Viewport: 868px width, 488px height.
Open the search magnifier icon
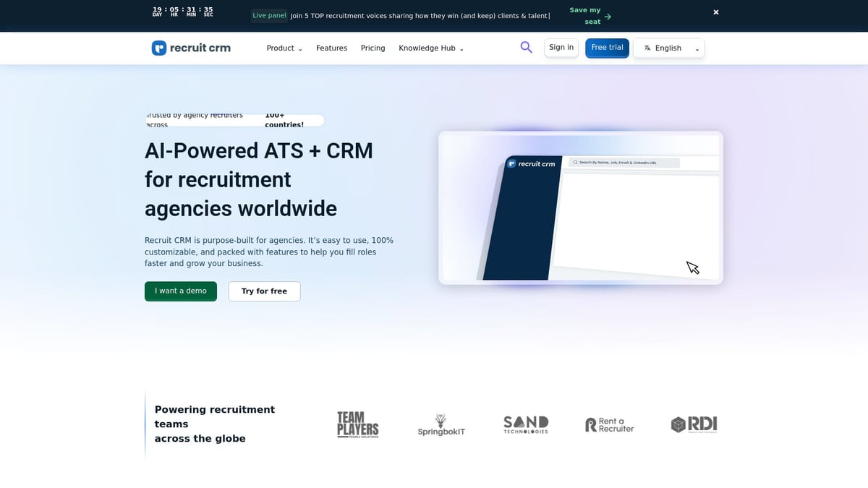click(526, 46)
